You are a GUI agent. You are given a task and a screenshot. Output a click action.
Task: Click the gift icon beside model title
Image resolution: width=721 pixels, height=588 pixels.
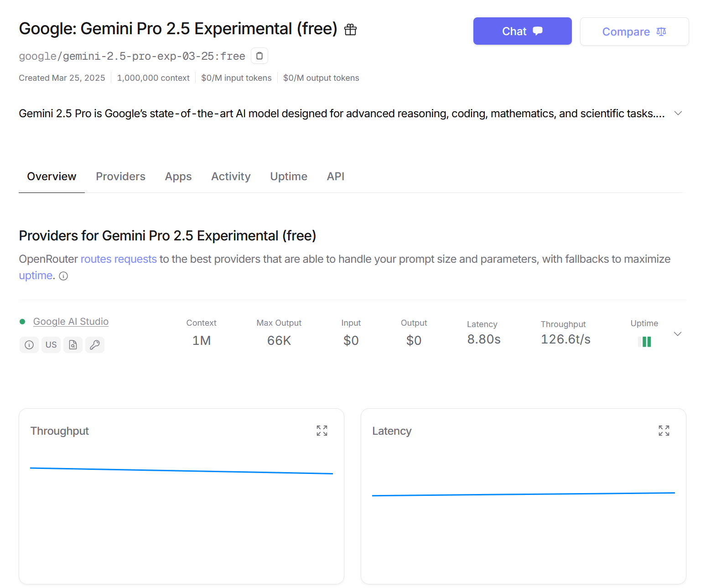(350, 30)
